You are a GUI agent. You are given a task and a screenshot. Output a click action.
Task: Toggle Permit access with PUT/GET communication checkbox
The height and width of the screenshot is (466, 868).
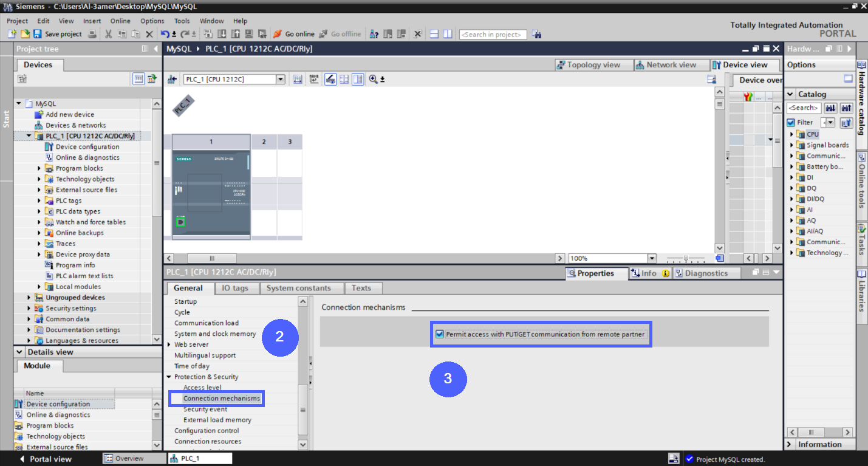440,334
